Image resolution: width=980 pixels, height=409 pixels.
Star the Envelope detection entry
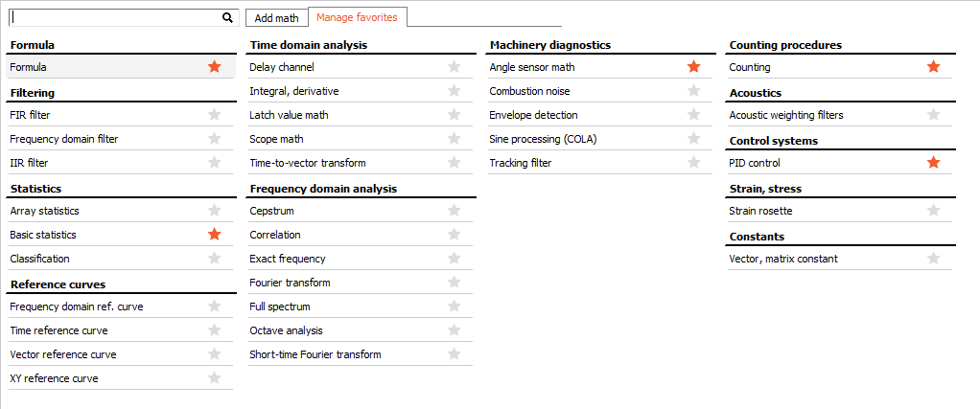click(693, 115)
